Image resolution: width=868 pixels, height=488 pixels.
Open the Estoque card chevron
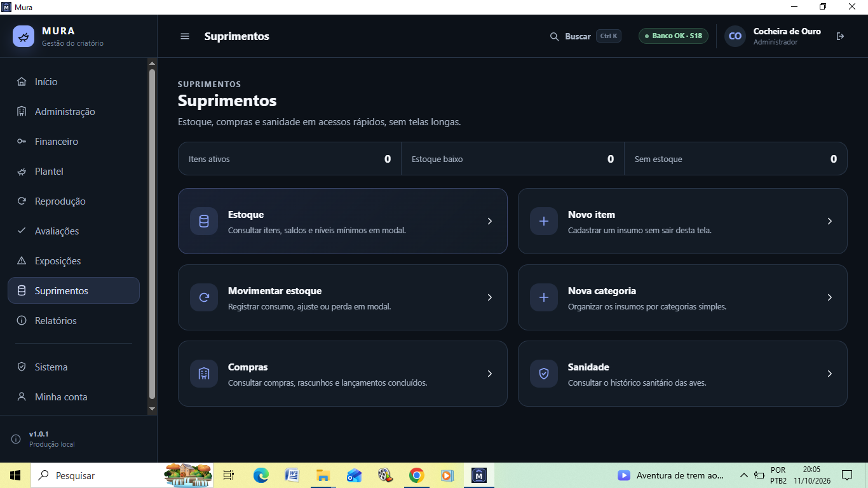pyautogui.click(x=490, y=221)
